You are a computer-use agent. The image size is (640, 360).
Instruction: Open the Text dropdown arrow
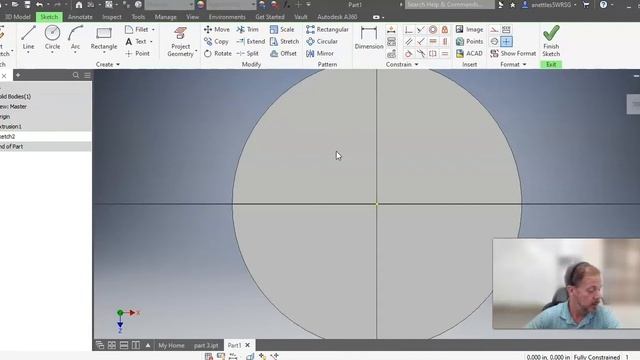[x=151, y=42]
